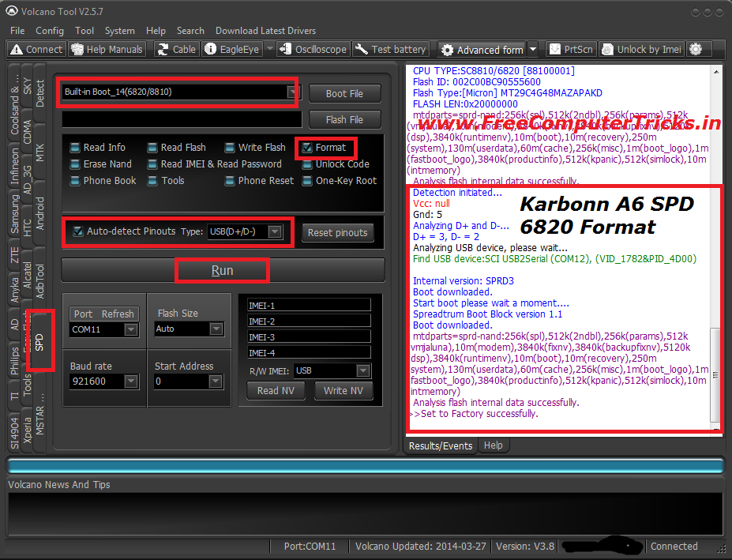Click Download Latest Drivers menu
Image resolution: width=732 pixels, height=560 pixels.
[x=265, y=31]
